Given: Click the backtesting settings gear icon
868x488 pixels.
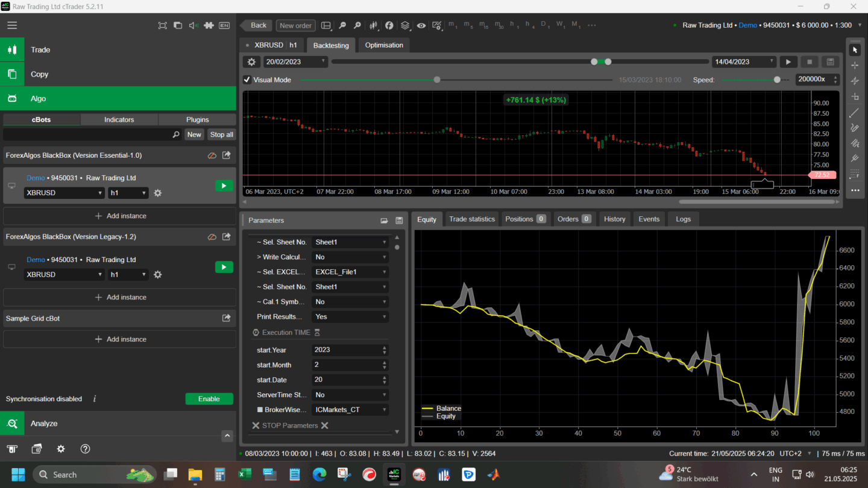Looking at the screenshot, I should pyautogui.click(x=252, y=61).
